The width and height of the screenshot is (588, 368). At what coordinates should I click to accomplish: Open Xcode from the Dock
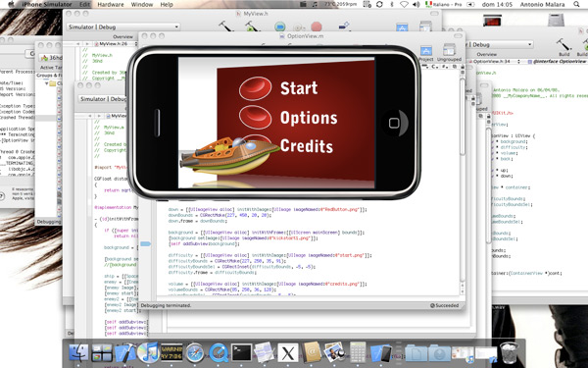(x=124, y=353)
